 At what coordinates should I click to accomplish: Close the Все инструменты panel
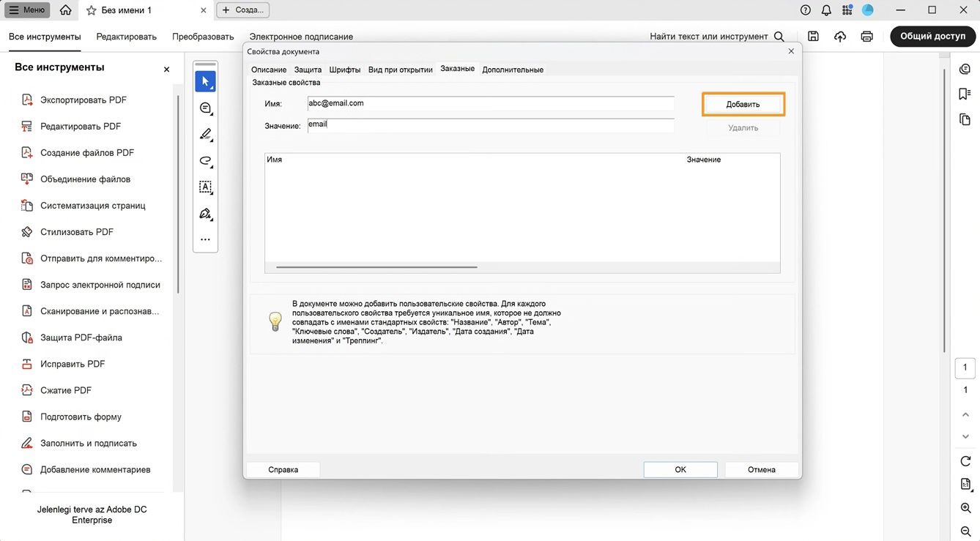tap(166, 69)
